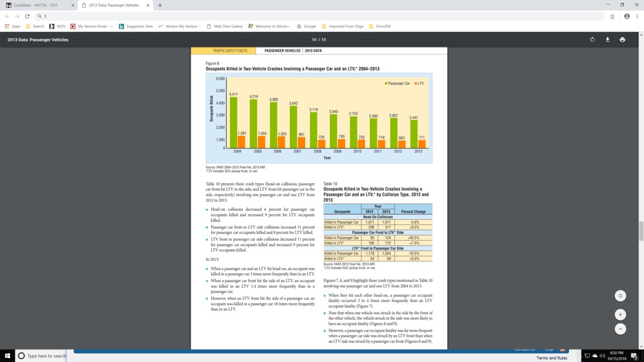Open Suggested Sites bookmark
This screenshot has width=644, height=362.
(x=136, y=26)
